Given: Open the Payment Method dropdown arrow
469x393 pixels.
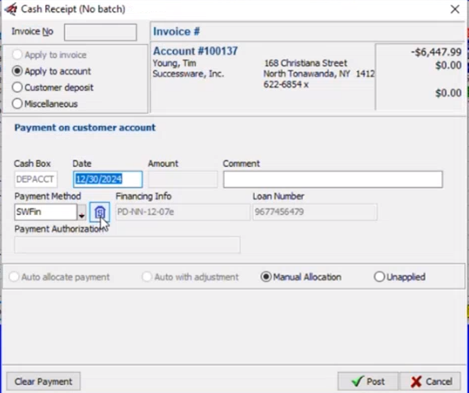Looking at the screenshot, I should pos(82,212).
